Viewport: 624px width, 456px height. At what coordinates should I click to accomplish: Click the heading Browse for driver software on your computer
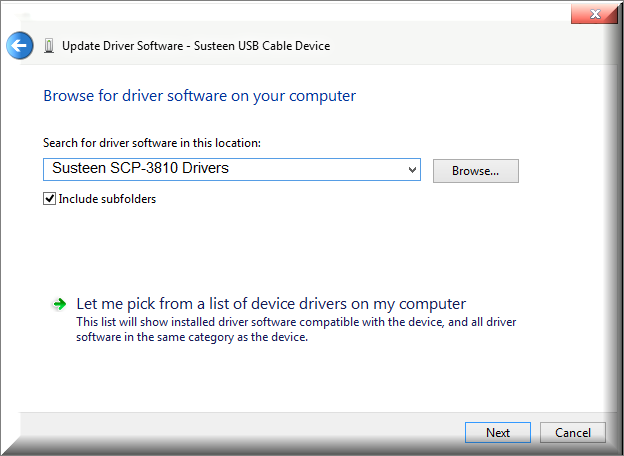point(199,96)
